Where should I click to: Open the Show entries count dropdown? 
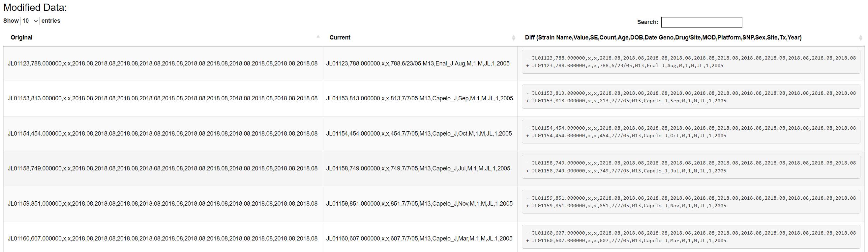pyautogui.click(x=30, y=21)
